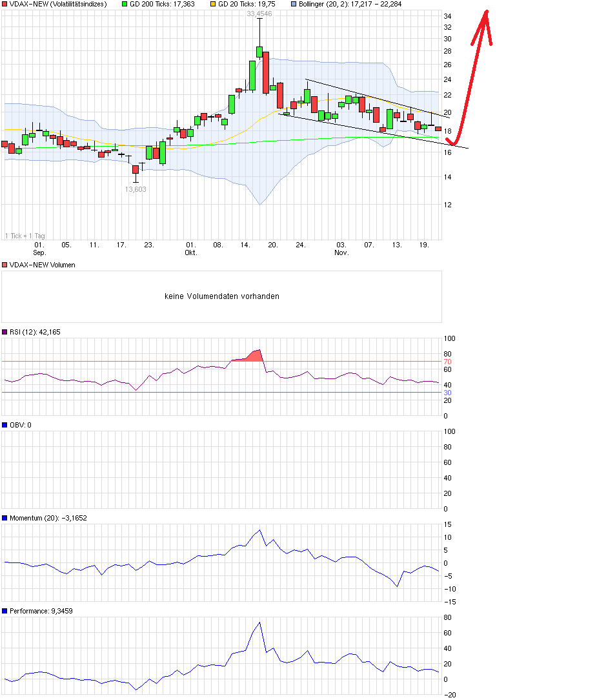Click the Momentum line peak near 13
The width and height of the screenshot is (597, 700).
pos(259,530)
